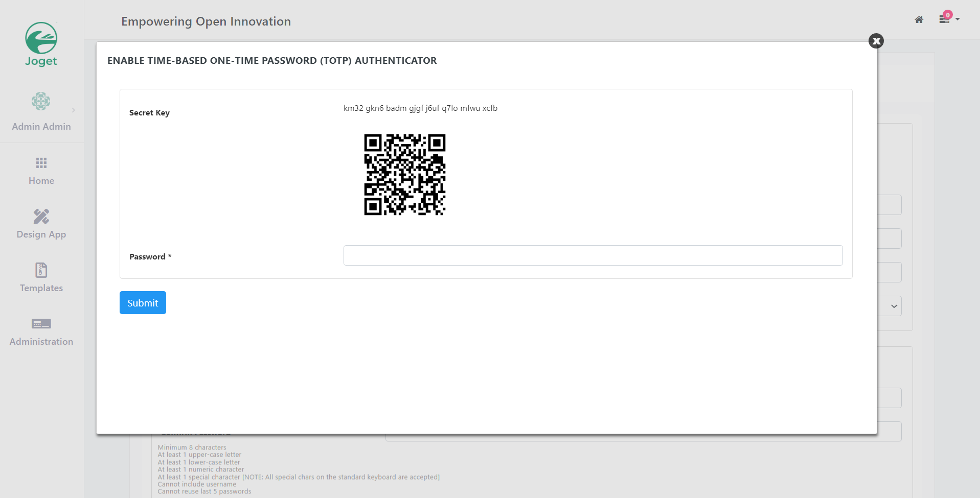Close the TOTP authenticator dialog

(x=876, y=41)
